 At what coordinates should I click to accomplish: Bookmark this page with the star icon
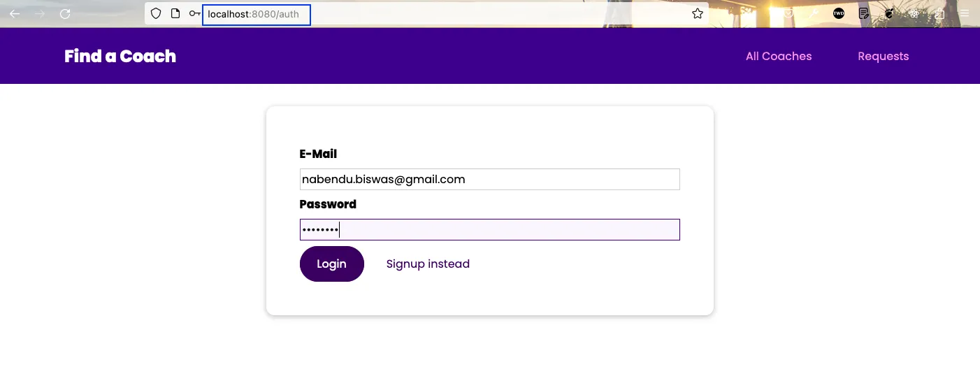coord(698,13)
